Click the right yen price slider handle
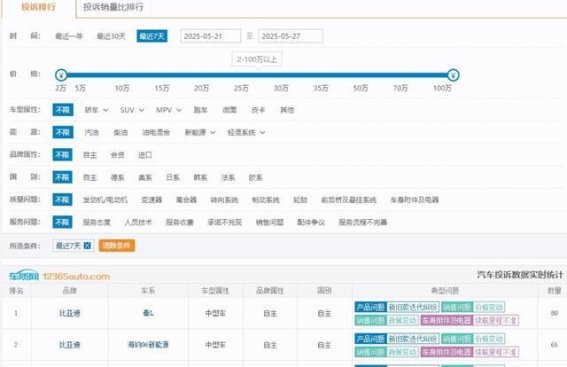567x367 pixels. click(453, 75)
